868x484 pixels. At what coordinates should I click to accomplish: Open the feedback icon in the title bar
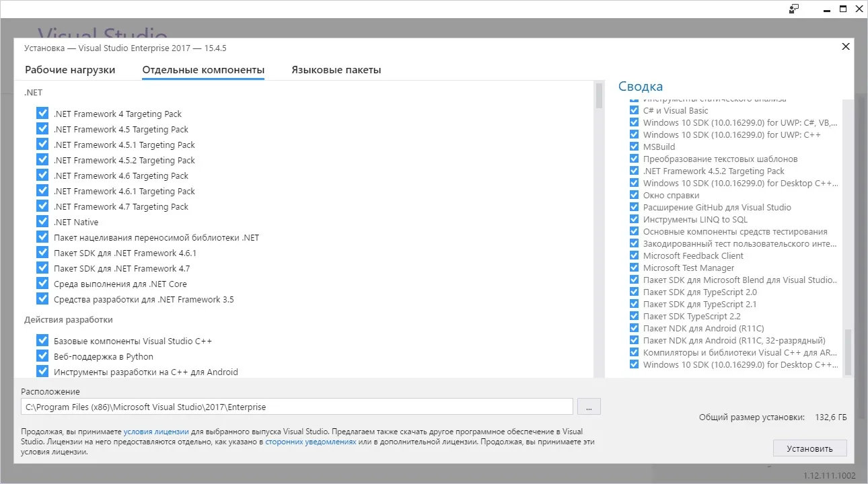coord(794,9)
